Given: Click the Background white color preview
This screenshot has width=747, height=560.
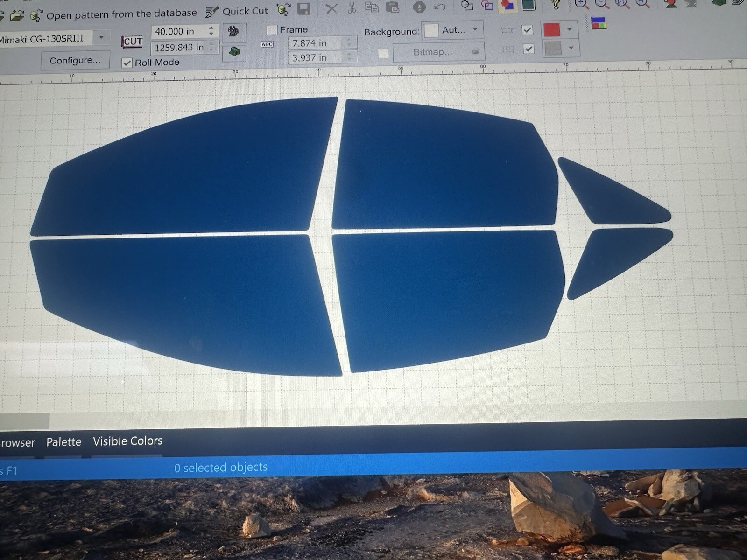Looking at the screenshot, I should point(431,31).
